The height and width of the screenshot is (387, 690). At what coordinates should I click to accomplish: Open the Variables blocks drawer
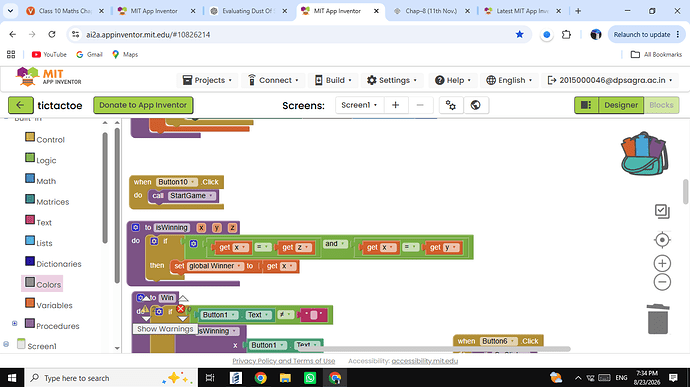click(x=54, y=305)
